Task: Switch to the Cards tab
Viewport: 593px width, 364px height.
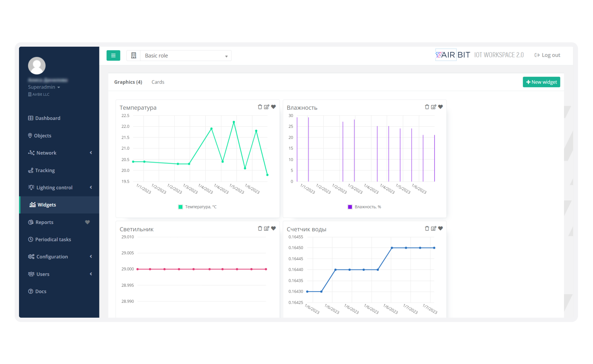Action: 158,82
